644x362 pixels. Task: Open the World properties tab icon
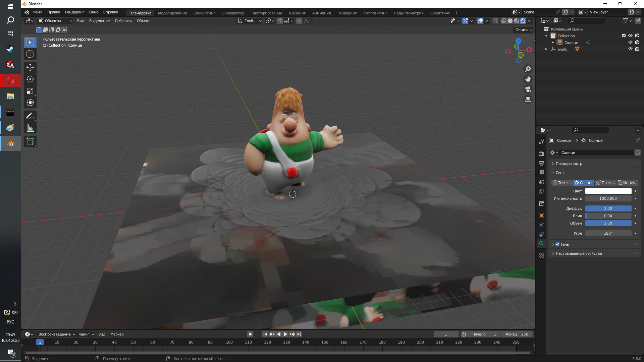[541, 191]
